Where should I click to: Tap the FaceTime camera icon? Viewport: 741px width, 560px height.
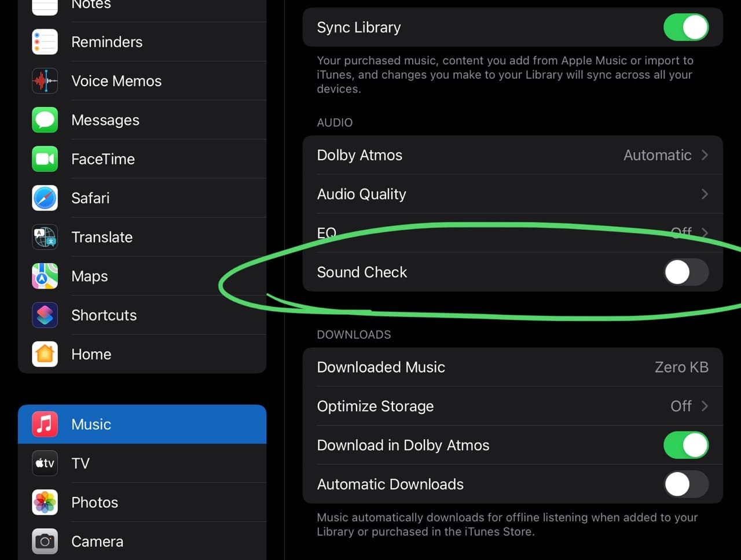(45, 159)
